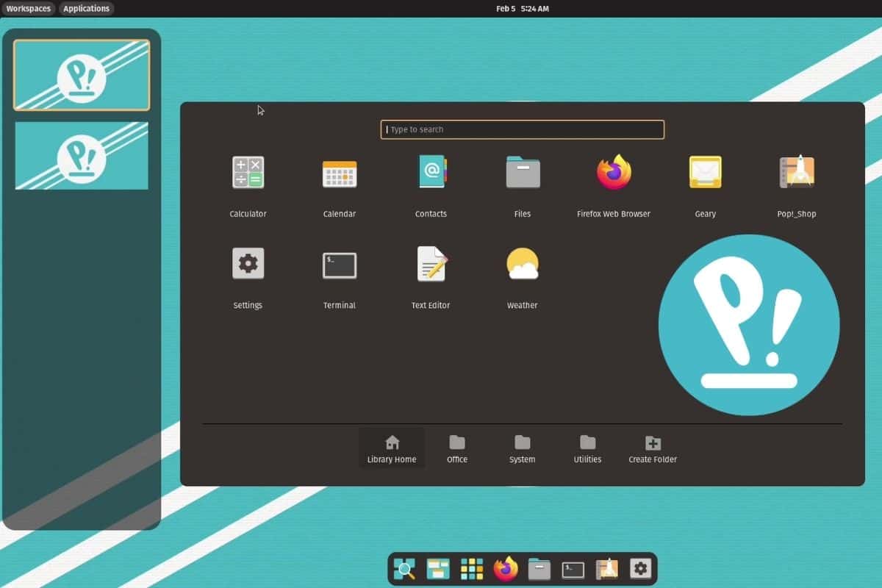The height and width of the screenshot is (588, 882).
Task: Create a new app folder
Action: coord(652,447)
